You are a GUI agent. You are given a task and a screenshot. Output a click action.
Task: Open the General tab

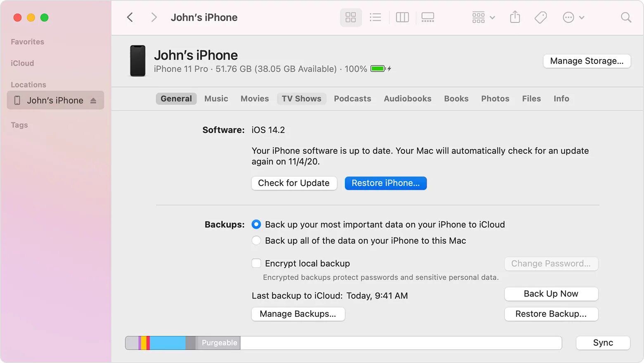(x=176, y=99)
